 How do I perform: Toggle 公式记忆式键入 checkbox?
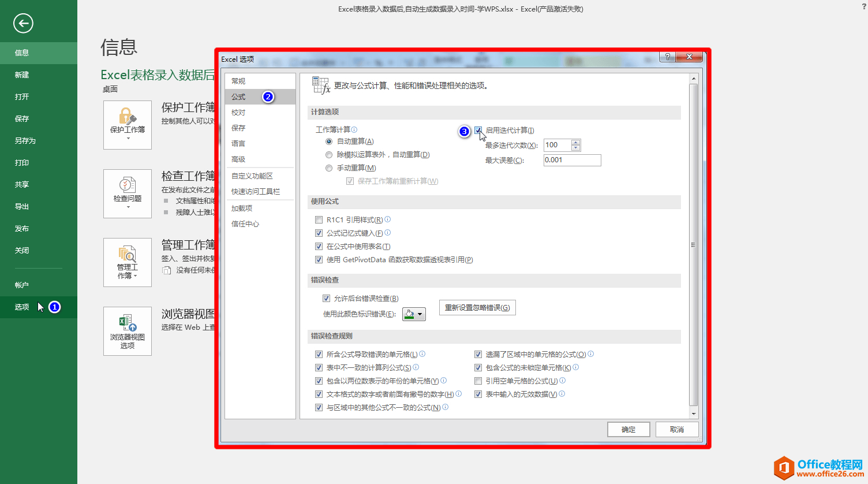pyautogui.click(x=319, y=233)
